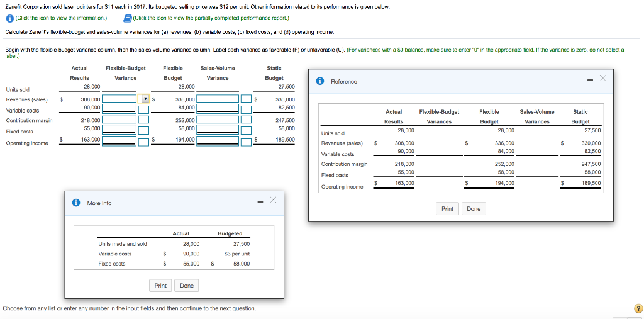
Task: Click 'Reference' dialog title text
Action: 344,81
